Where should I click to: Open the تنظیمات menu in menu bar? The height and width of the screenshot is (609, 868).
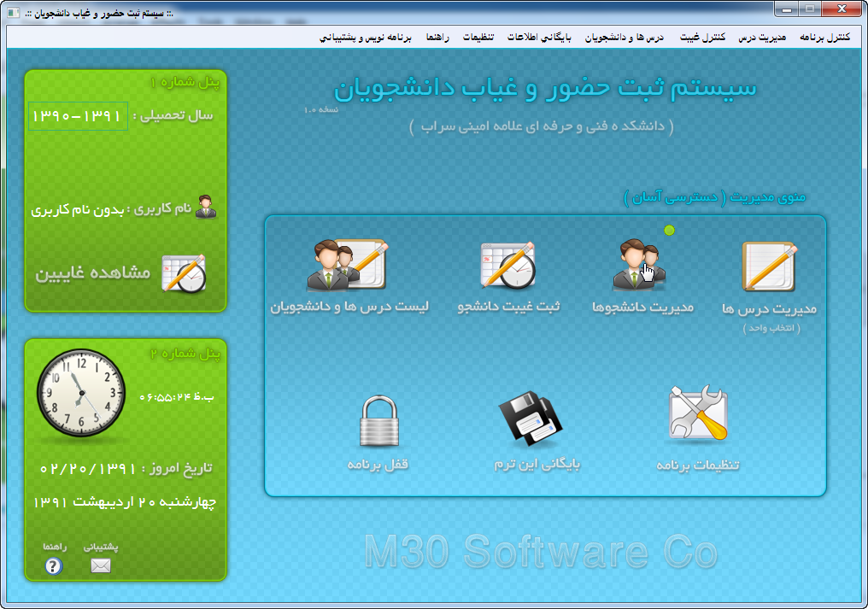pyautogui.click(x=479, y=38)
